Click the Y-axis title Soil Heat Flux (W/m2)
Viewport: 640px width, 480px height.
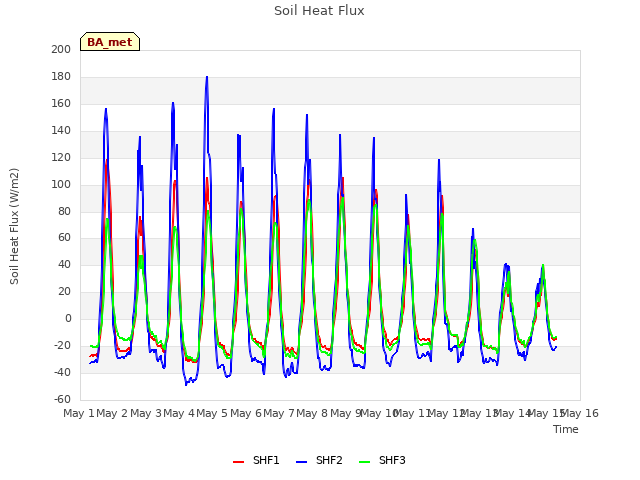click(14, 226)
